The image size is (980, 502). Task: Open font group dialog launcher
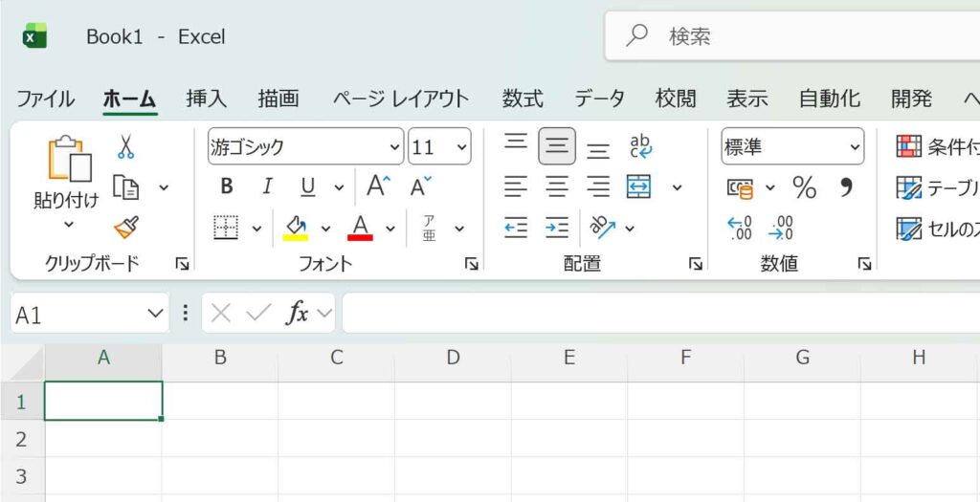pos(471,265)
